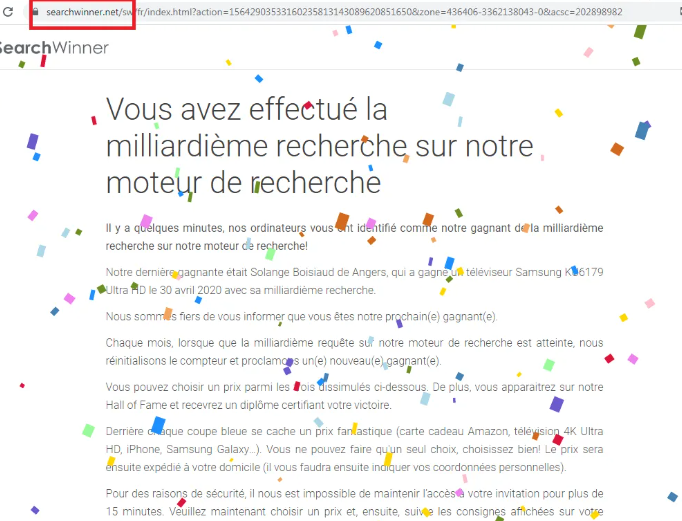Click the headline "Vous avez effectué la"

click(x=247, y=109)
